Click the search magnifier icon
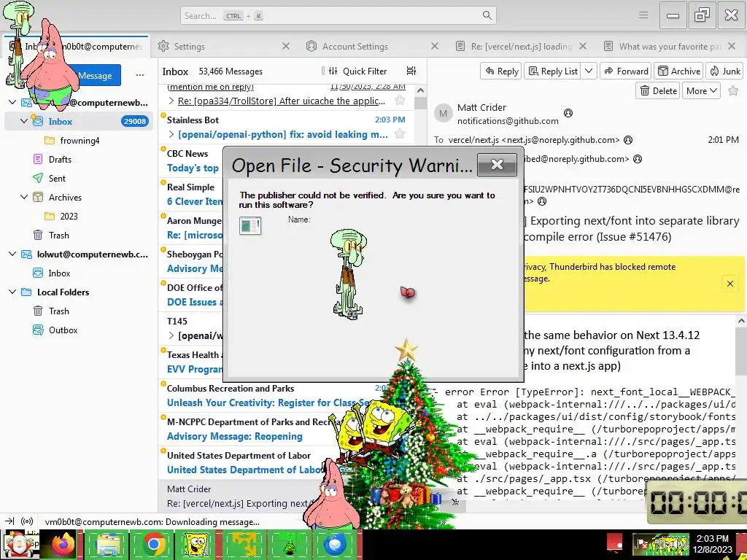747x560 pixels. (487, 16)
